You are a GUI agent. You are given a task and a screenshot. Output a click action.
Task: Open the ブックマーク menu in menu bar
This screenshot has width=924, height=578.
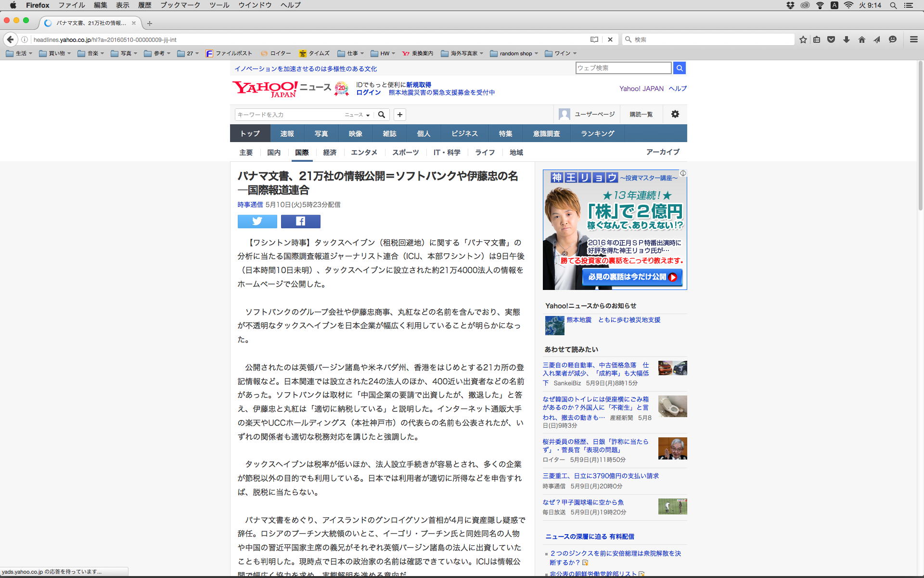180,5
